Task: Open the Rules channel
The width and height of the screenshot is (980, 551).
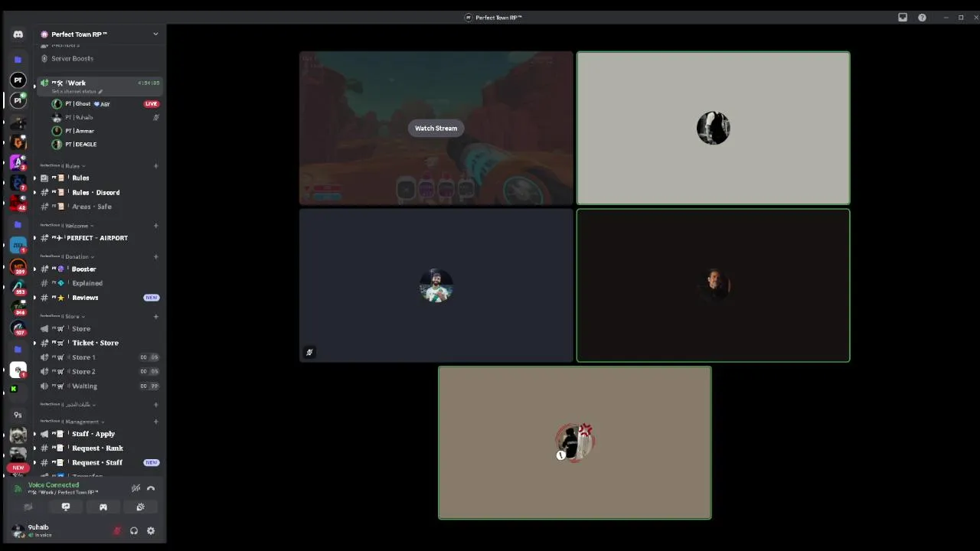Action: click(100, 178)
